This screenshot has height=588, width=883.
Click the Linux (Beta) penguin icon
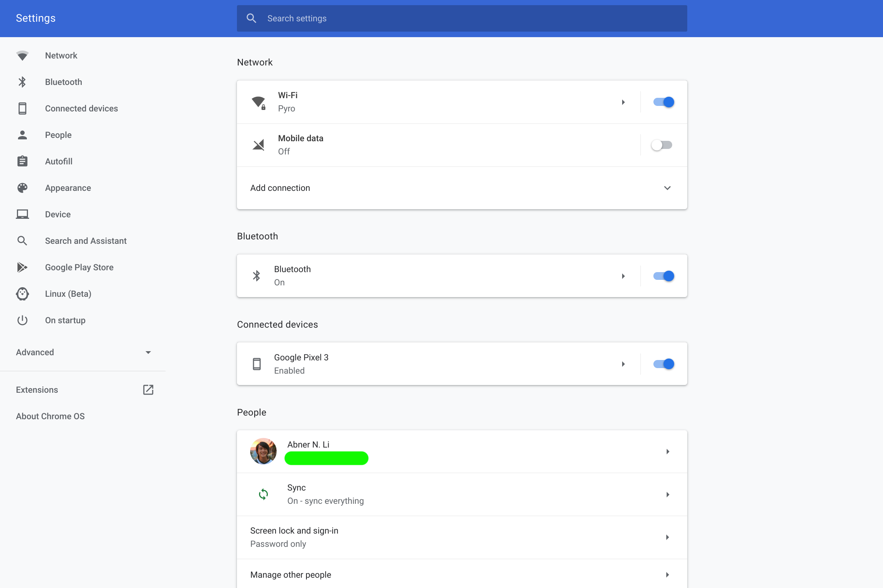pos(22,293)
